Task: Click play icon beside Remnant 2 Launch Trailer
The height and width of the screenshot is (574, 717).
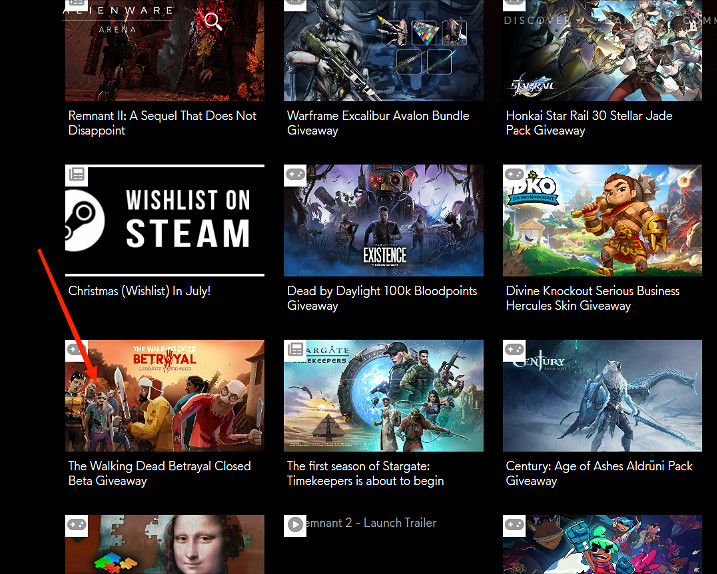Action: click(x=295, y=525)
